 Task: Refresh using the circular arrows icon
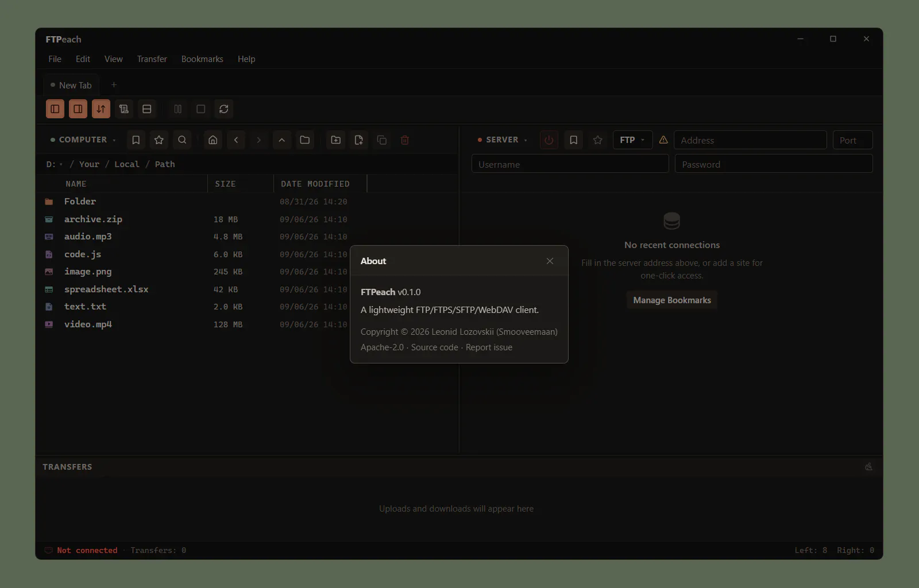224,109
